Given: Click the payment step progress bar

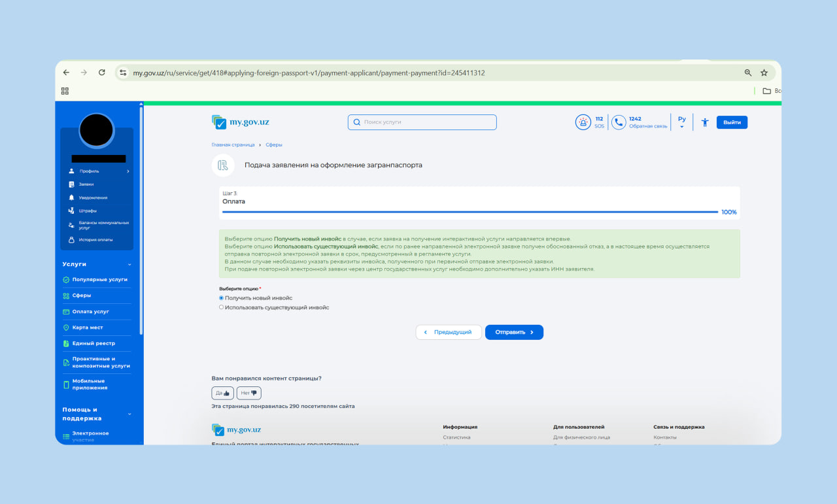Looking at the screenshot, I should (x=470, y=212).
